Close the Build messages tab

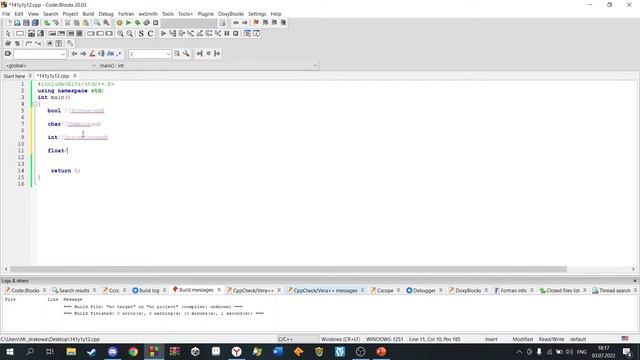[219, 290]
